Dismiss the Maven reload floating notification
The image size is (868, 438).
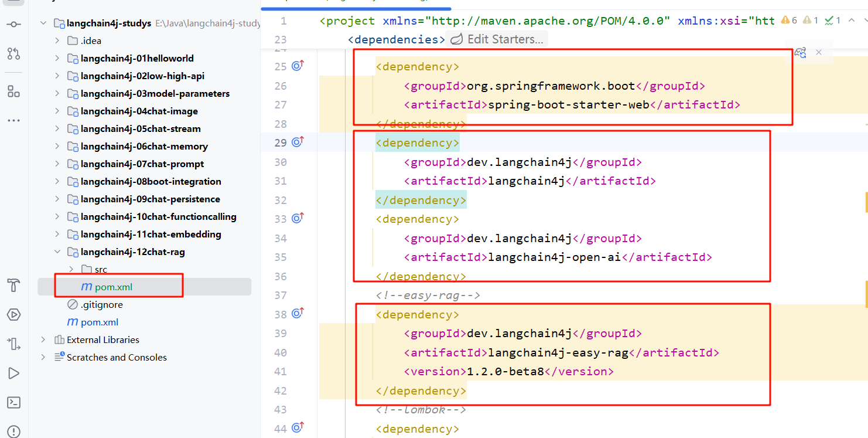click(x=819, y=52)
